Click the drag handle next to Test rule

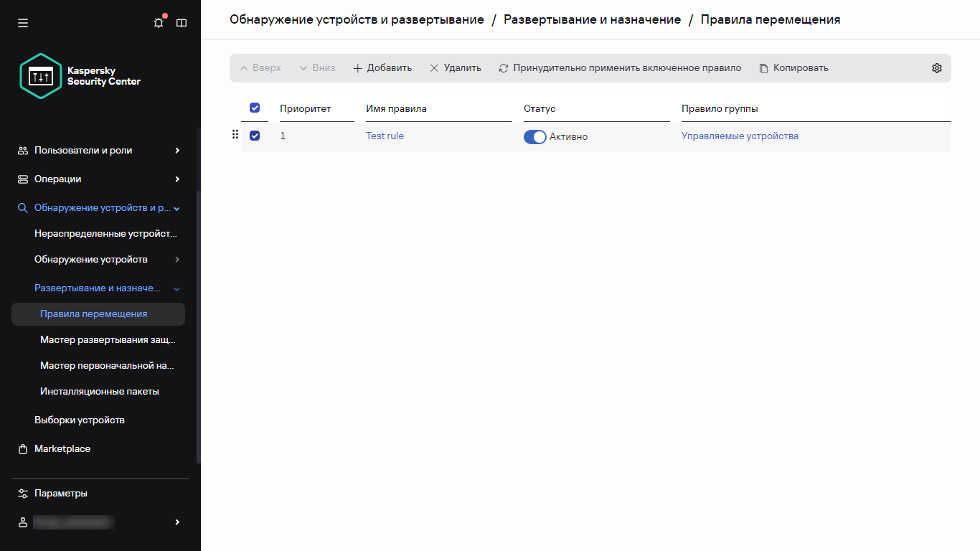click(235, 134)
